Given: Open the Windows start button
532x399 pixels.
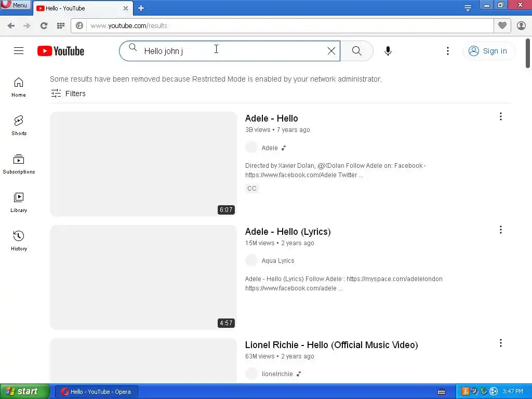Looking at the screenshot, I should (24, 392).
